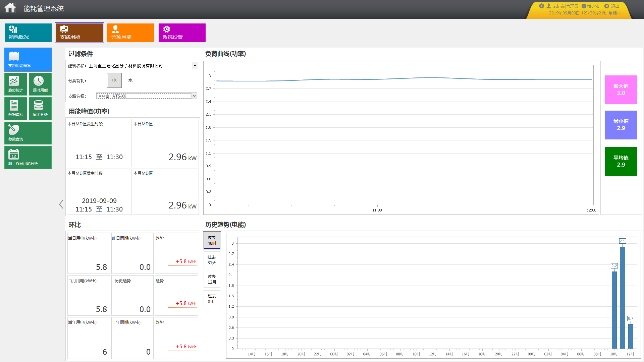The height and width of the screenshot is (362, 644).
Task: Collapse the left panel chevron arrow
Action: tap(61, 204)
